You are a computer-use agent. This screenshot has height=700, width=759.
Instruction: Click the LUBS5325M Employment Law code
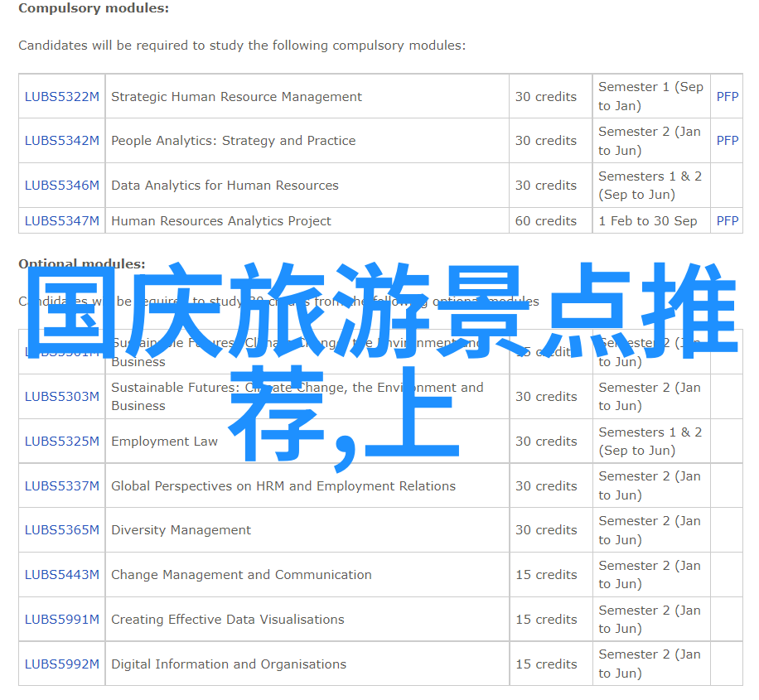(62, 442)
